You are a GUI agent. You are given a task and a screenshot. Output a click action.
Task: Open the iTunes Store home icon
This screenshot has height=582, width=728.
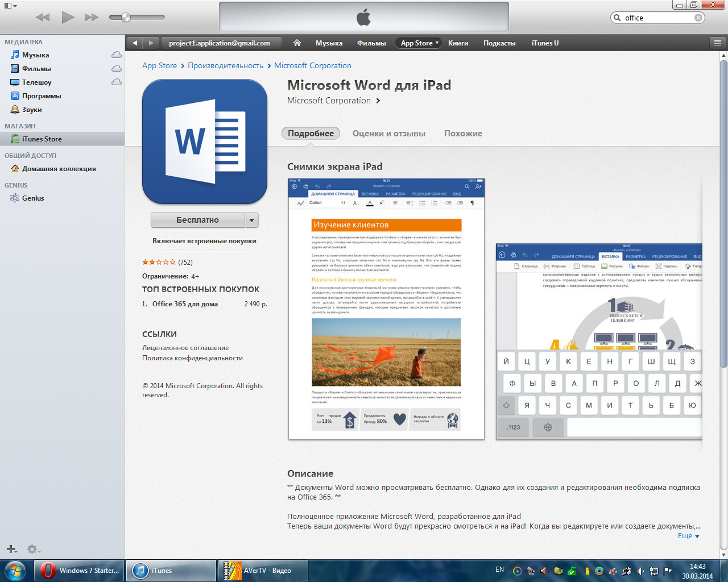[x=297, y=43]
